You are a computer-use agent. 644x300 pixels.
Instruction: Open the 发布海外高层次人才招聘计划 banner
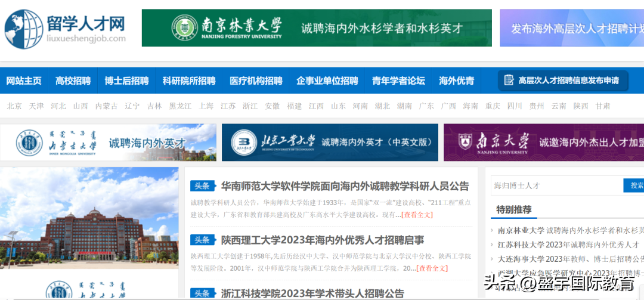click(x=572, y=28)
